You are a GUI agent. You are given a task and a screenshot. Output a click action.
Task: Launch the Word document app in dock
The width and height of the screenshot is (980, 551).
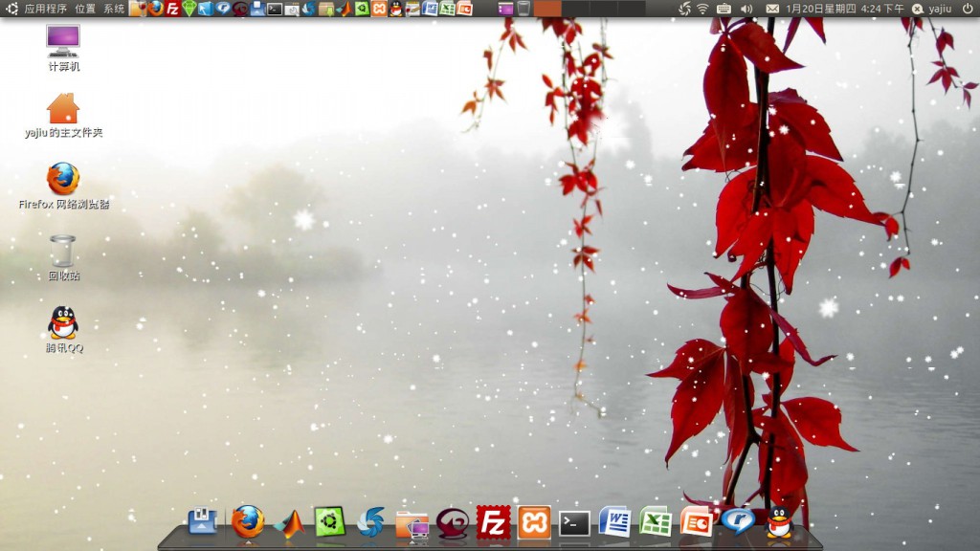(x=614, y=522)
